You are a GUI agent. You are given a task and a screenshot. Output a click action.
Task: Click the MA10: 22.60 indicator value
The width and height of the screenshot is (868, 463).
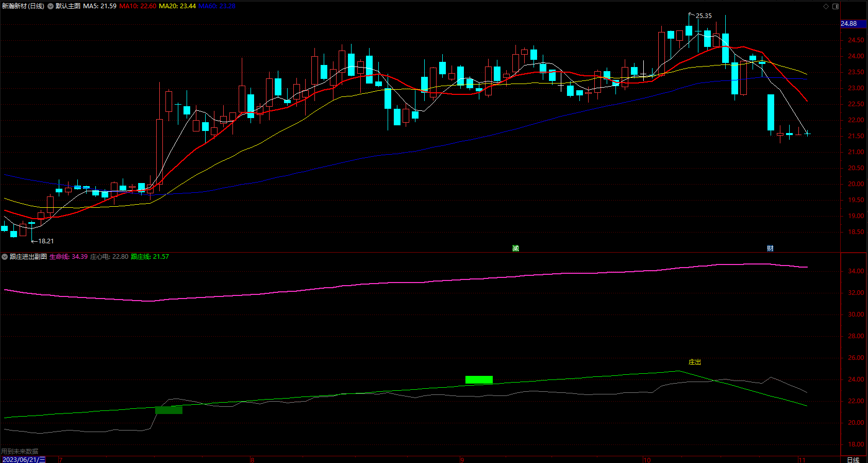[138, 6]
